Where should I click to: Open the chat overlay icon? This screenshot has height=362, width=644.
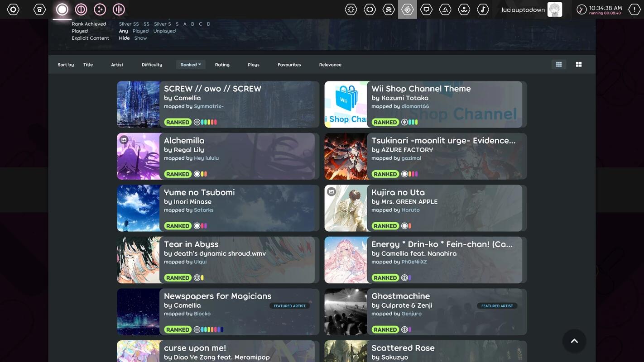pos(426,10)
